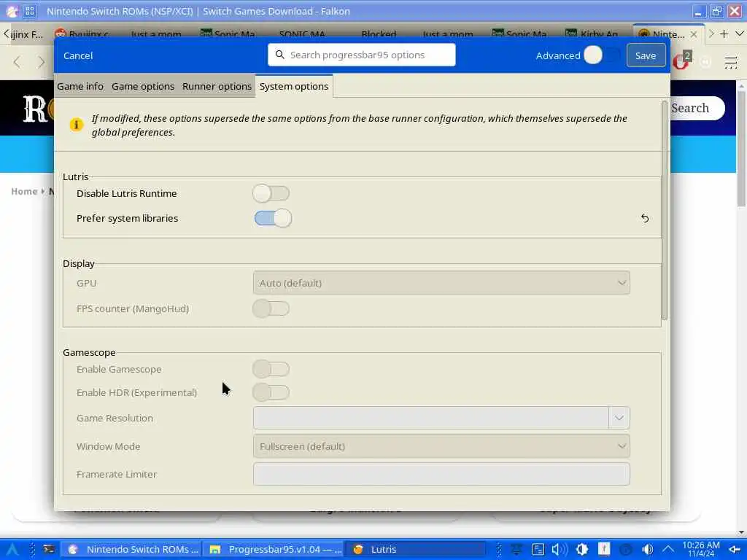Click the volume speaker tray icon
The width and height of the screenshot is (747, 560).
point(558,550)
